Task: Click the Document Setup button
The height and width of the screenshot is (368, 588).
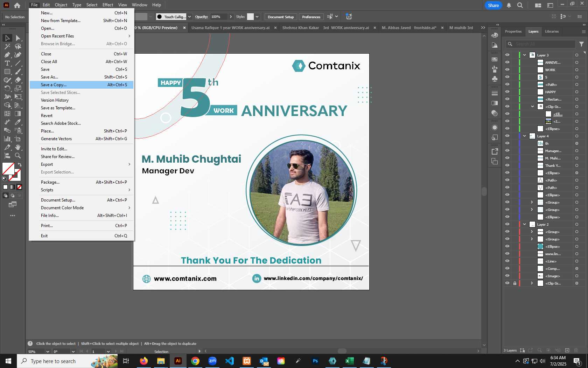Action: (x=281, y=17)
